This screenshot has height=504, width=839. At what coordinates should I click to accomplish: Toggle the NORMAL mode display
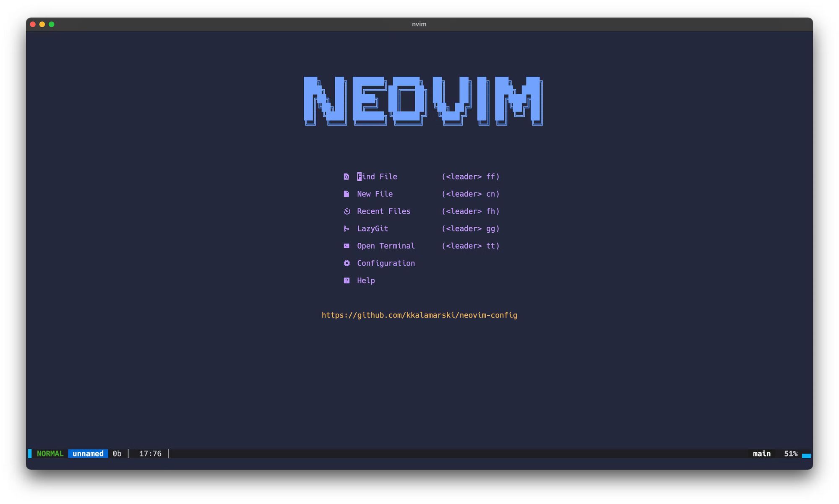click(51, 453)
